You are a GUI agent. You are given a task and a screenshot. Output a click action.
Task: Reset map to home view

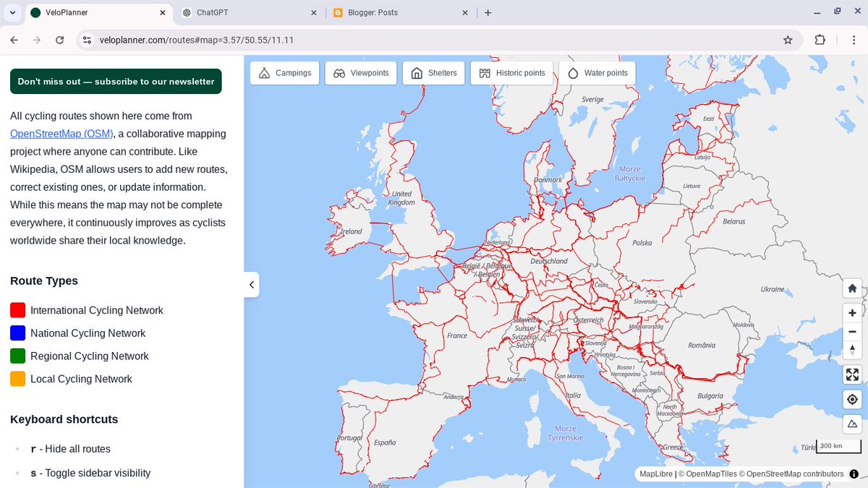tap(852, 288)
